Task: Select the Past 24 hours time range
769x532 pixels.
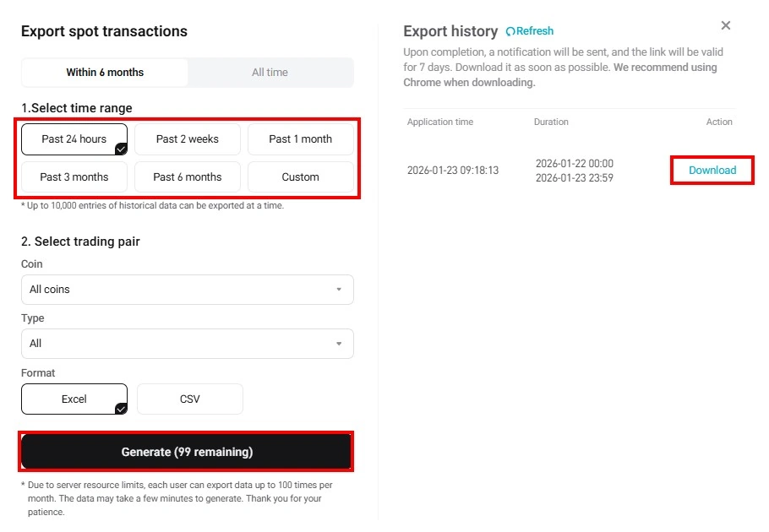Action: pos(74,139)
